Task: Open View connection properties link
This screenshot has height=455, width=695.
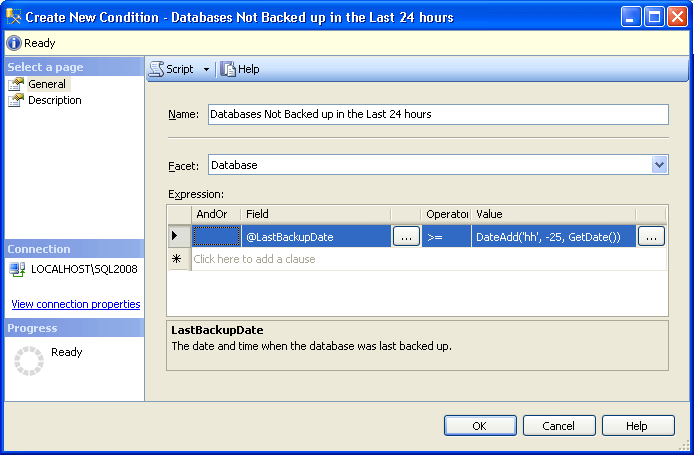Action: [x=76, y=304]
